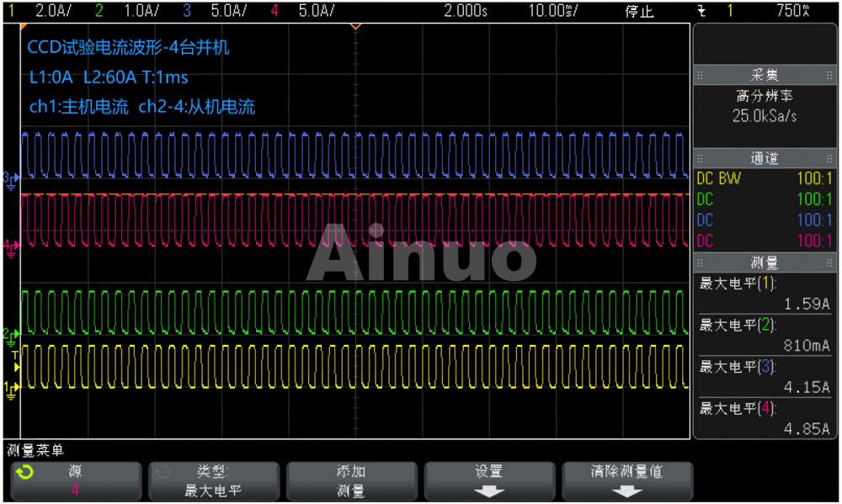Click channel 4 ground reference marker
This screenshot has width=842, height=504.
tap(9, 246)
